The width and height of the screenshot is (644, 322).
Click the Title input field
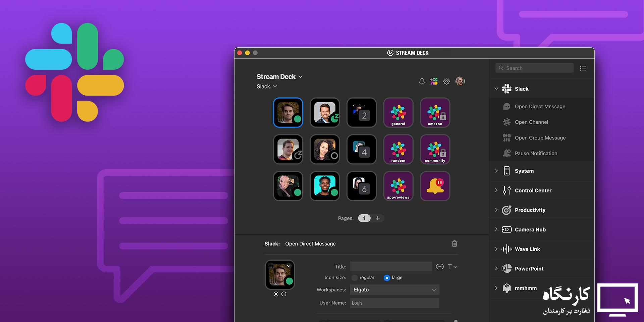coord(391,267)
